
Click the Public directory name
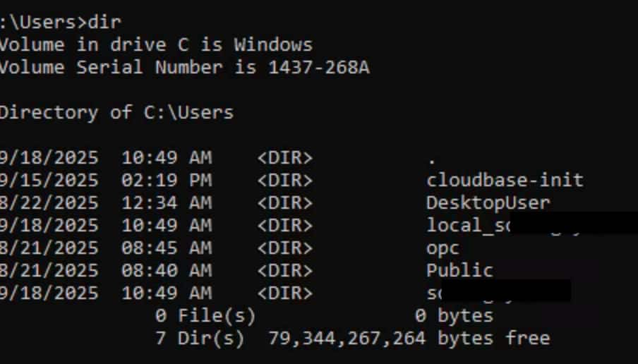459,270
